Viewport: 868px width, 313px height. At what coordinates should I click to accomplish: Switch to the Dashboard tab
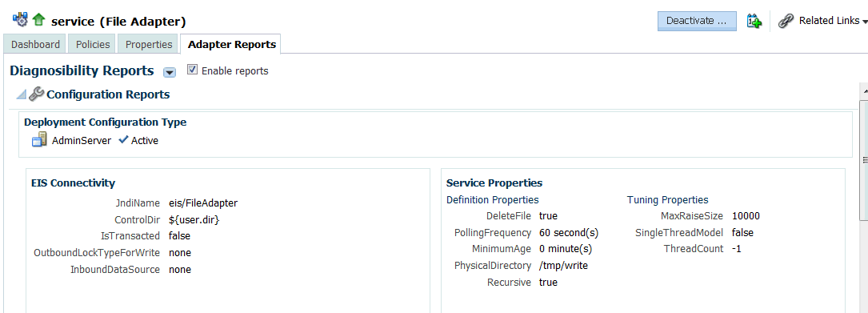click(35, 44)
